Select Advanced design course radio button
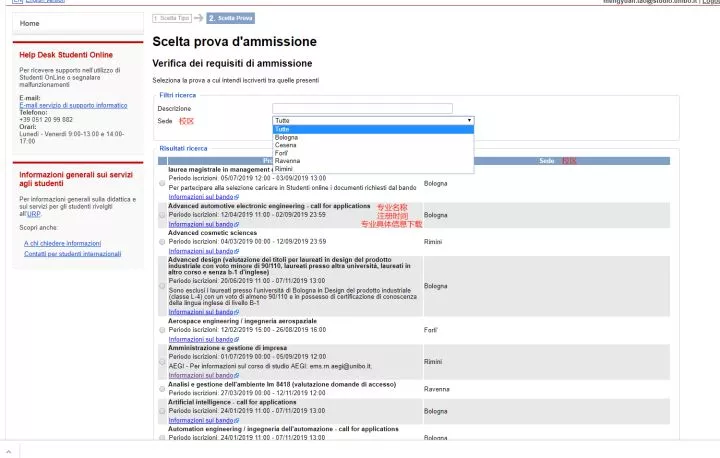Image resolution: width=720 pixels, height=458 pixels. [162, 286]
